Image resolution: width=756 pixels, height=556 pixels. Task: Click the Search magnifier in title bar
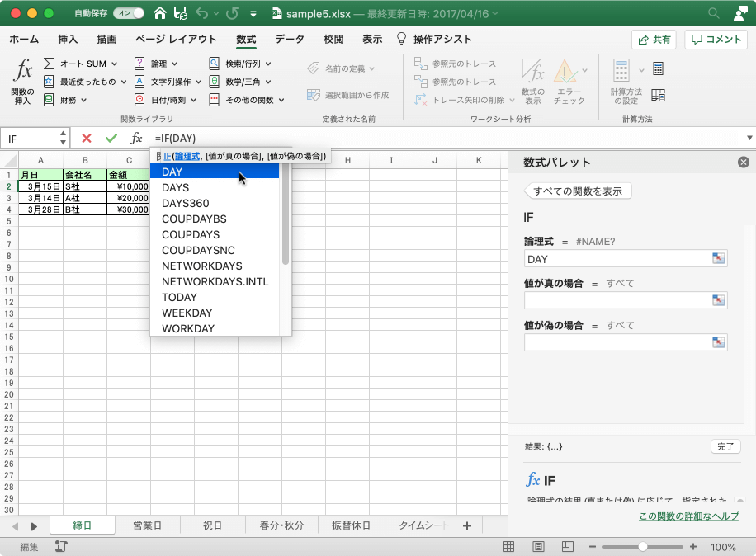(x=714, y=13)
